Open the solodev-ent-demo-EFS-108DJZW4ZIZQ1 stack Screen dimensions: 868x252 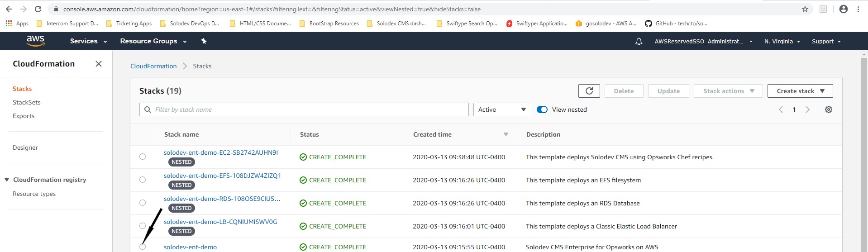coord(222,176)
